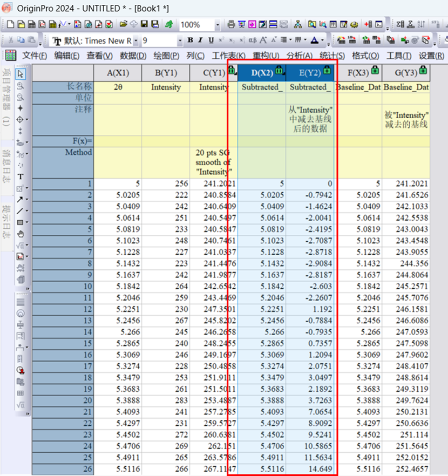Open the Script/Command window icon
Viewport: 448px width, 476px height.
(x=379, y=24)
